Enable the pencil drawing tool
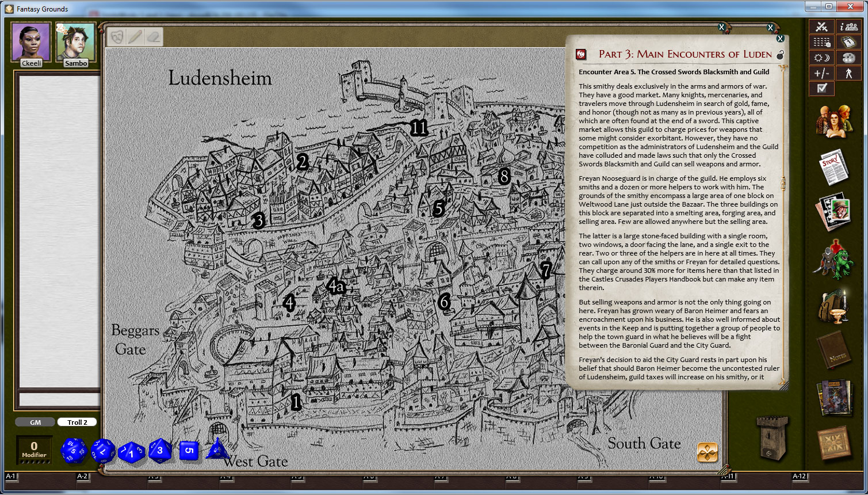 click(x=133, y=36)
